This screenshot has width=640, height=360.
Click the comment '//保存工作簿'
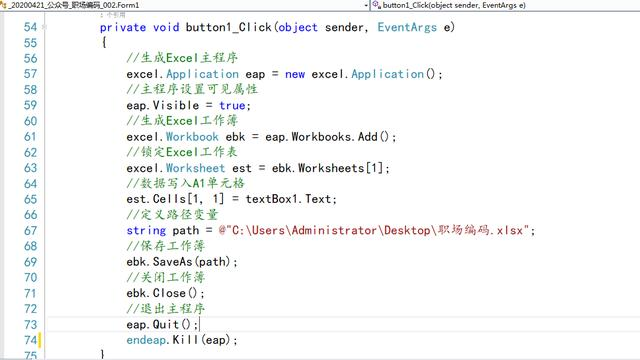click(166, 246)
